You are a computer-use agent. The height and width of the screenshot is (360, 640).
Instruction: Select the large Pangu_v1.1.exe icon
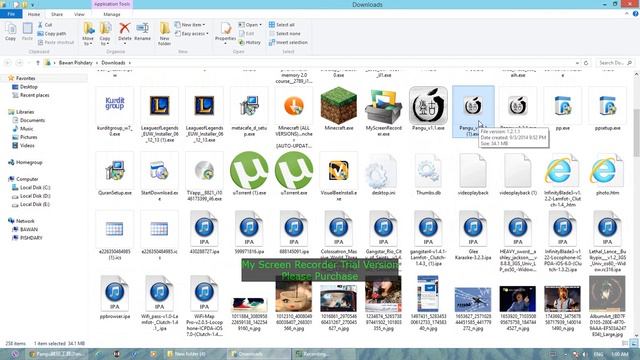428,106
